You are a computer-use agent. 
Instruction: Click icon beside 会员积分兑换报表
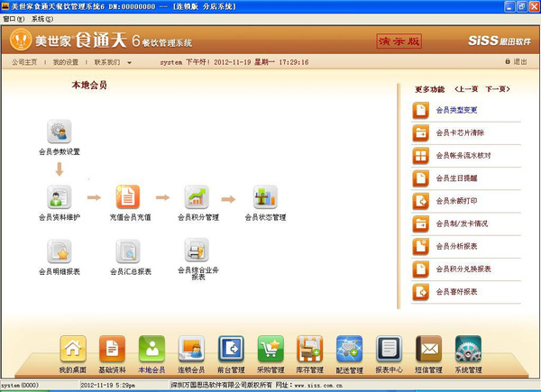[x=420, y=269]
